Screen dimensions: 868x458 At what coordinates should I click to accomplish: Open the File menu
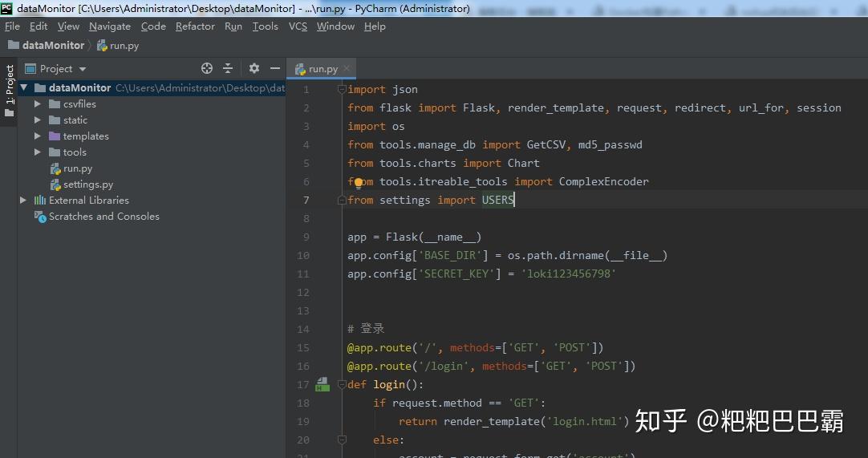coord(12,26)
